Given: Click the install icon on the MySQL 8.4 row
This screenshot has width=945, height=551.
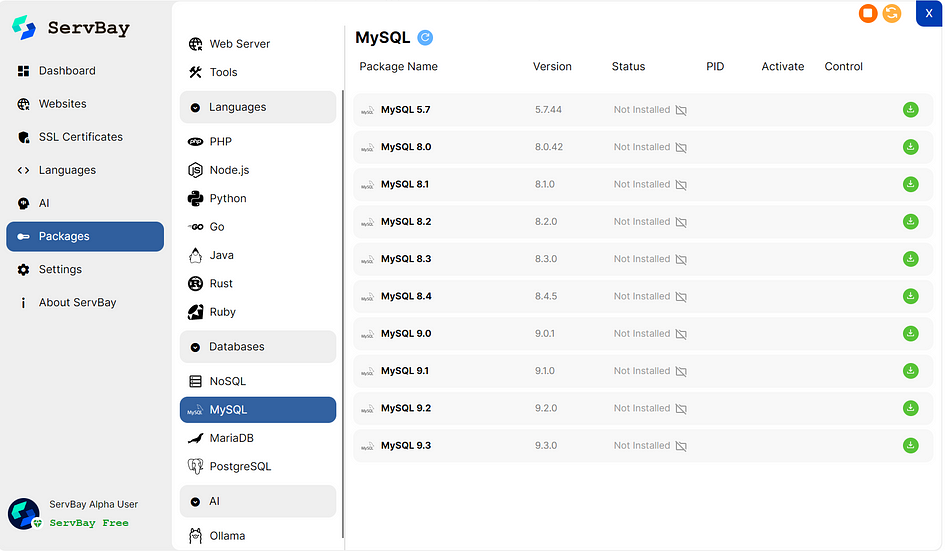Looking at the screenshot, I should click(x=910, y=297).
